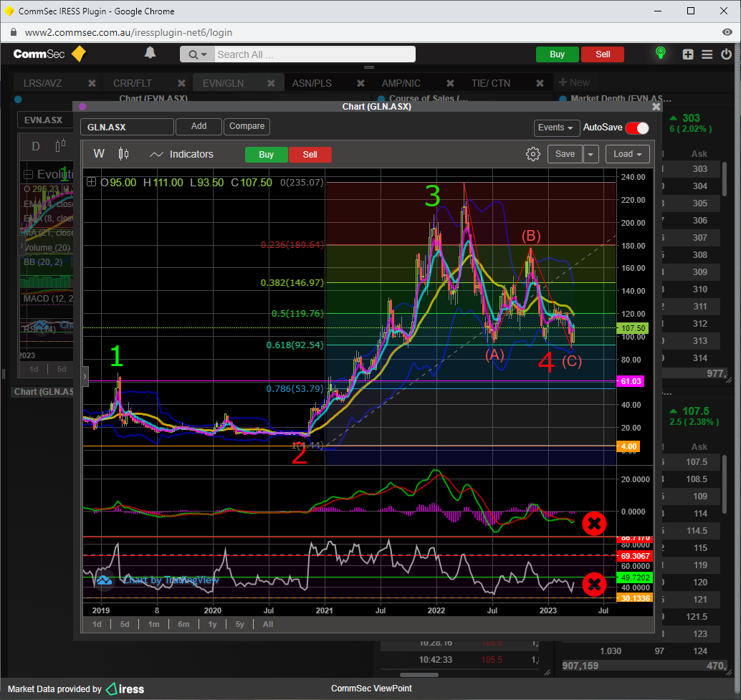Close the LRS/AVZ tab
Viewport: 741px width, 700px height.
92,83
